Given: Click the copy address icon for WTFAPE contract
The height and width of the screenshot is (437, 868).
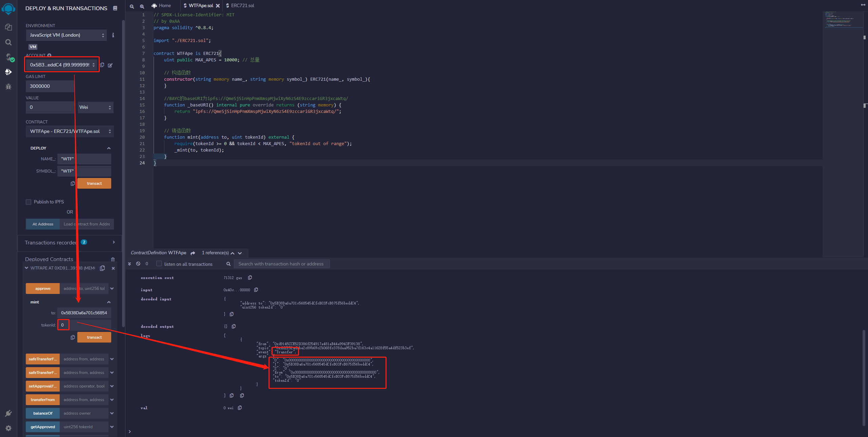Looking at the screenshot, I should tap(102, 268).
